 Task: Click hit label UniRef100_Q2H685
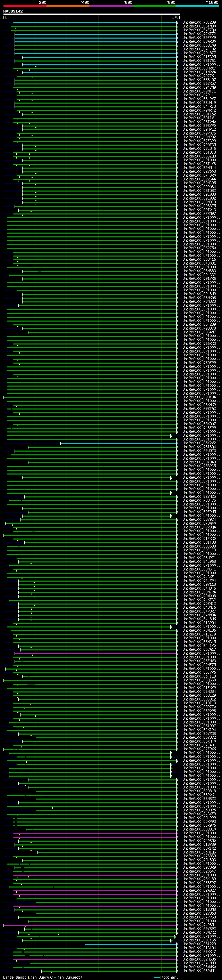(199, 959)
